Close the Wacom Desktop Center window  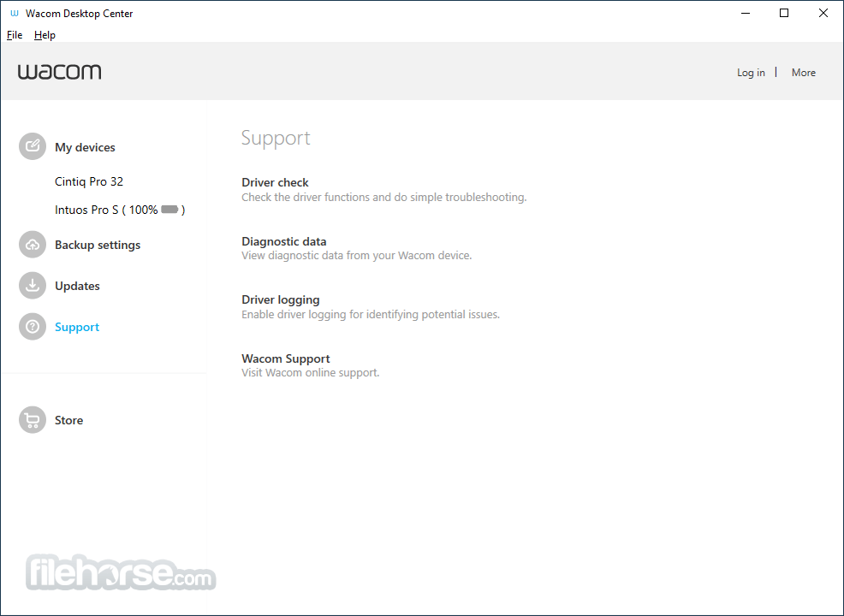pos(823,13)
